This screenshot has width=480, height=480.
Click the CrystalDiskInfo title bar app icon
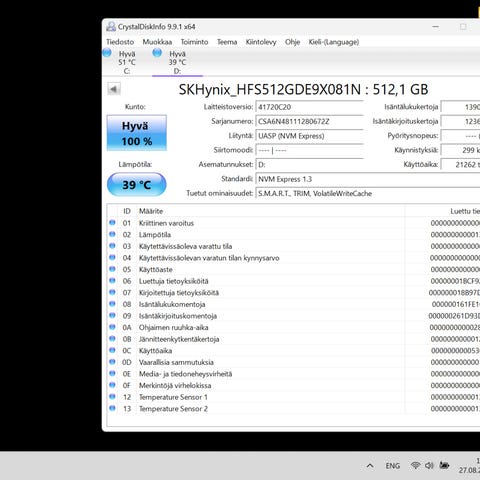[x=111, y=27]
